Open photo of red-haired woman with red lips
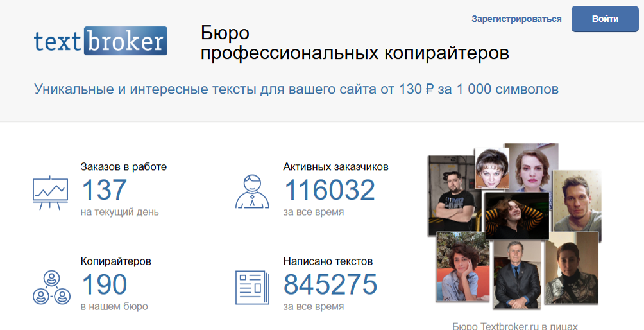Image resolution: width=644 pixels, height=330 pixels. [531, 168]
